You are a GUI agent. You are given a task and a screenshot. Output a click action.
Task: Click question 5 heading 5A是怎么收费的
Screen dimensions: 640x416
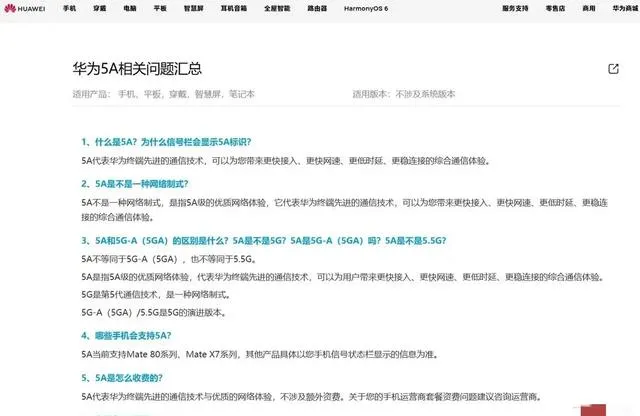[x=122, y=378]
